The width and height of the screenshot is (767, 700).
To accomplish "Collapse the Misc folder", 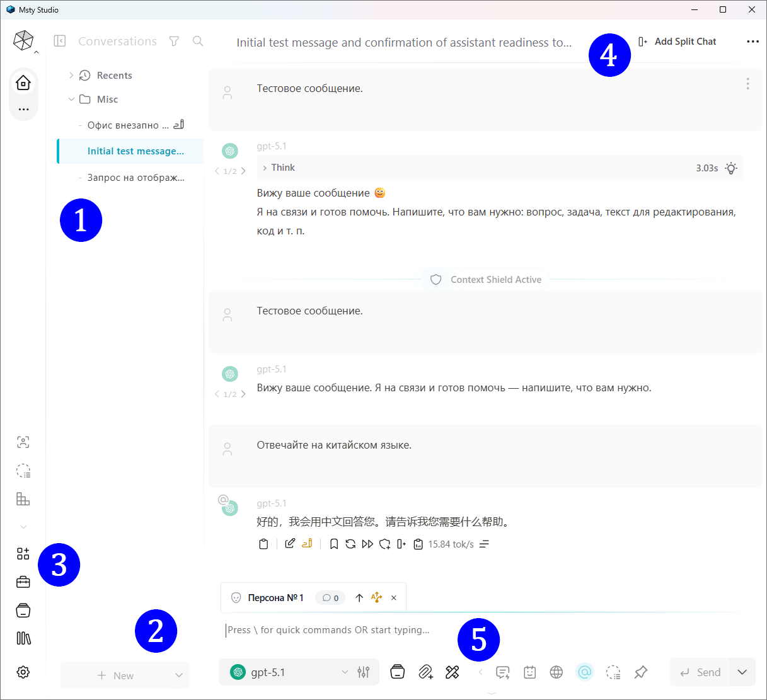I will [71, 99].
